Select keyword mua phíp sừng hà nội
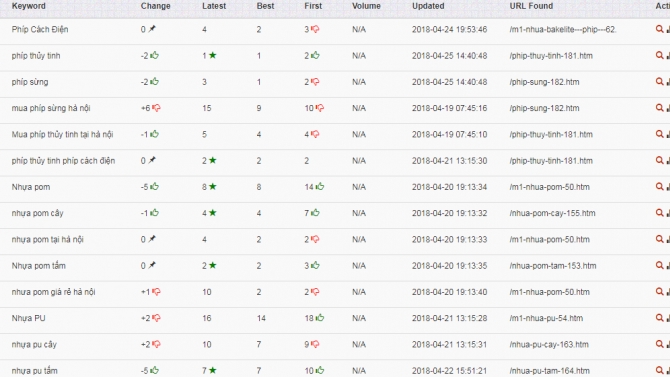670x377 pixels. coord(51,109)
